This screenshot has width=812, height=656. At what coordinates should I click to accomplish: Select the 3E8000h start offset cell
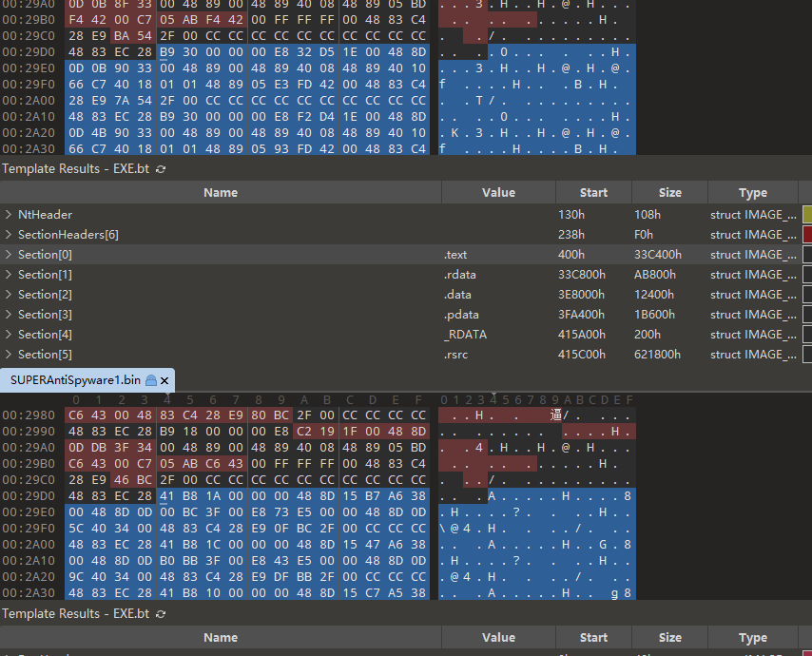581,295
